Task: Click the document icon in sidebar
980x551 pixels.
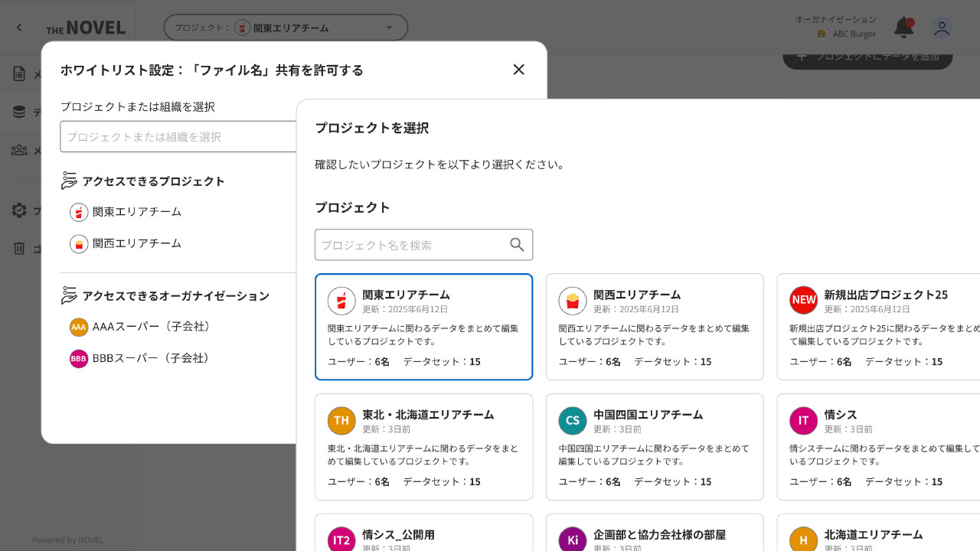Action: [x=19, y=73]
